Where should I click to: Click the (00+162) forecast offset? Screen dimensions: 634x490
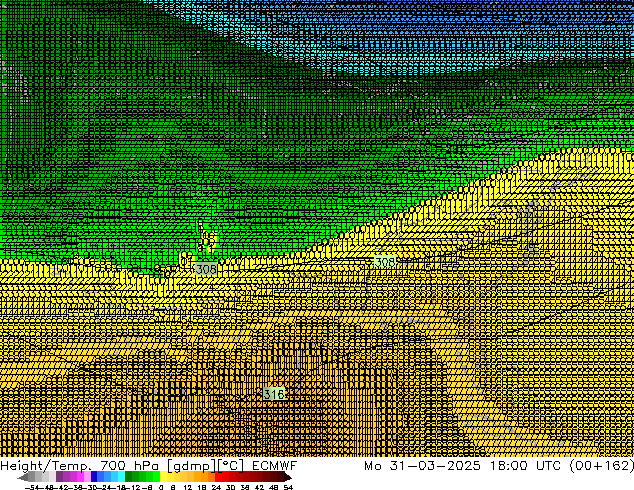tap(602, 466)
